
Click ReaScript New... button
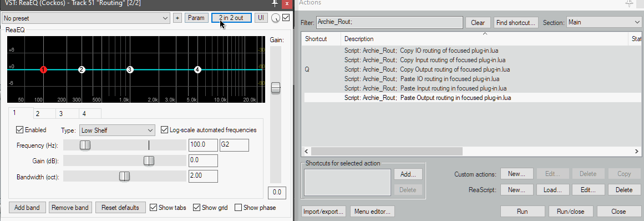[516, 190]
